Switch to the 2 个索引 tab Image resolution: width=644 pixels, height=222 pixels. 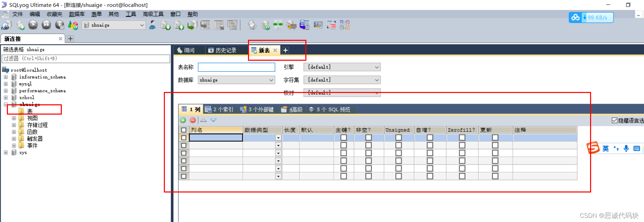(x=219, y=109)
